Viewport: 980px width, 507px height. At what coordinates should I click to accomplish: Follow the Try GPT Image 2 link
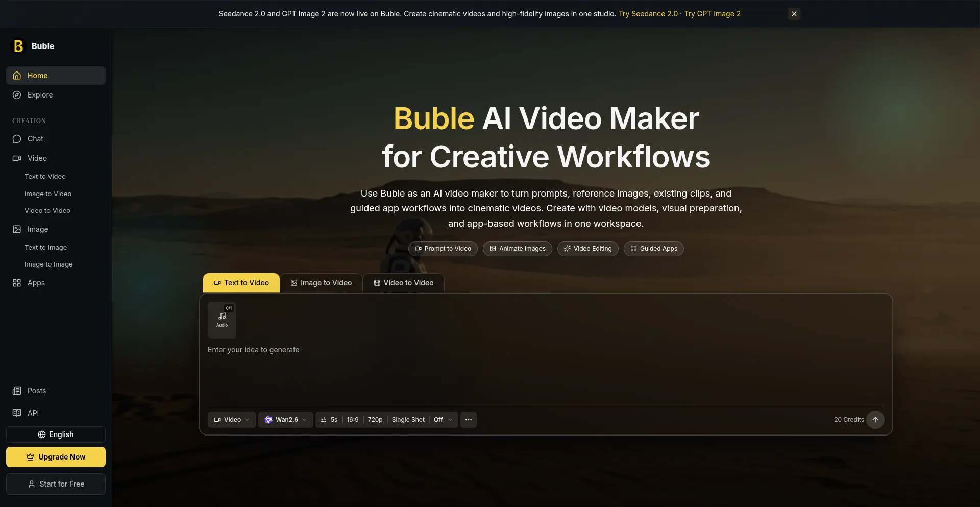pyautogui.click(x=713, y=14)
